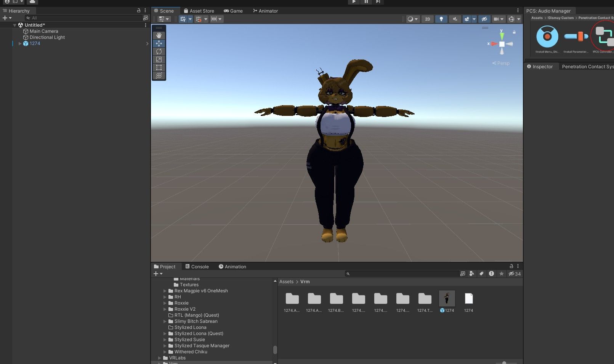Image resolution: width=614 pixels, height=364 pixels.
Task: Switch to the Game tab
Action: point(233,11)
